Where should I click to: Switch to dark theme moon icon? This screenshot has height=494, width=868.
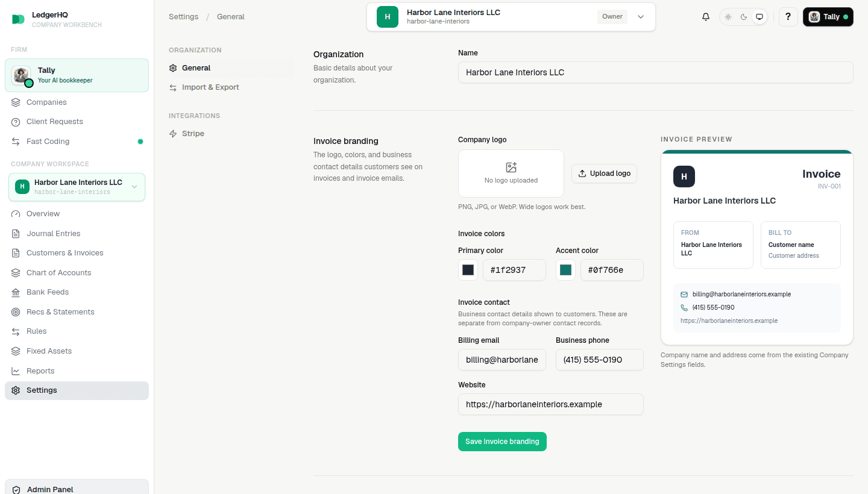(x=744, y=17)
